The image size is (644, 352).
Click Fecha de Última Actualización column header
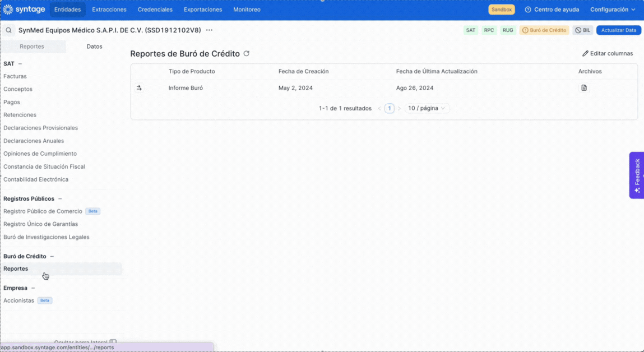click(437, 72)
